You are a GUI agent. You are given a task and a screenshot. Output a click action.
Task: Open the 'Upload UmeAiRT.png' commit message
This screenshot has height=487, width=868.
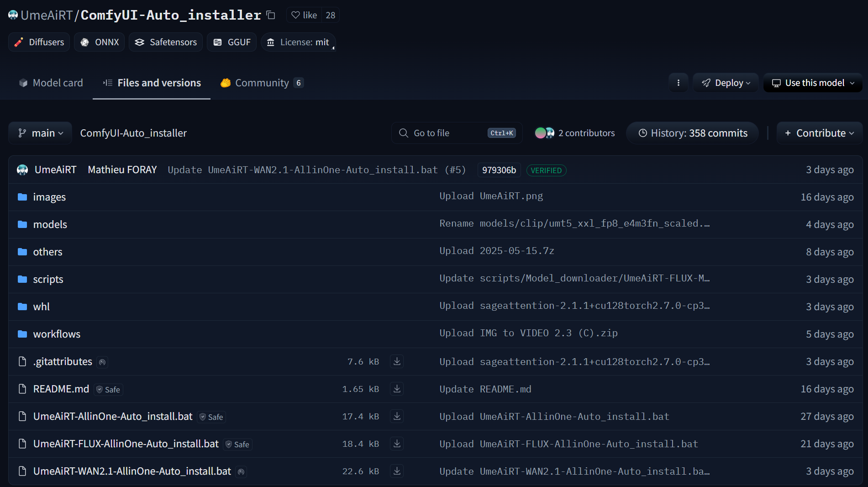click(x=491, y=196)
